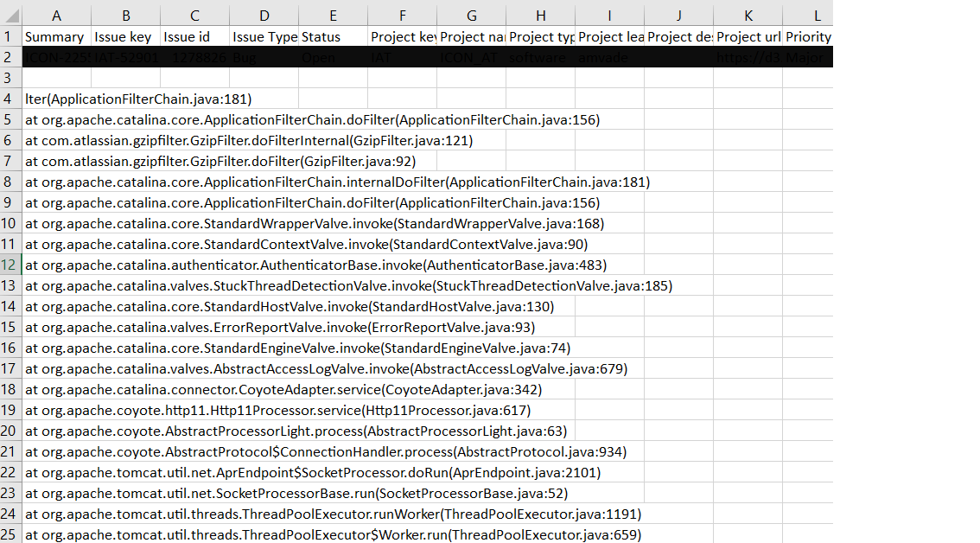
Task: Select column K header
Action: [x=748, y=16]
